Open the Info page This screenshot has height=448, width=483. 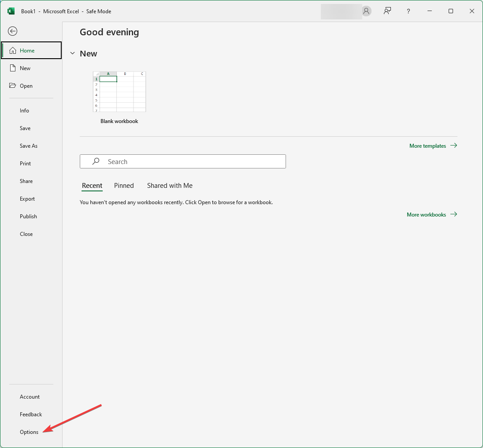[24, 111]
